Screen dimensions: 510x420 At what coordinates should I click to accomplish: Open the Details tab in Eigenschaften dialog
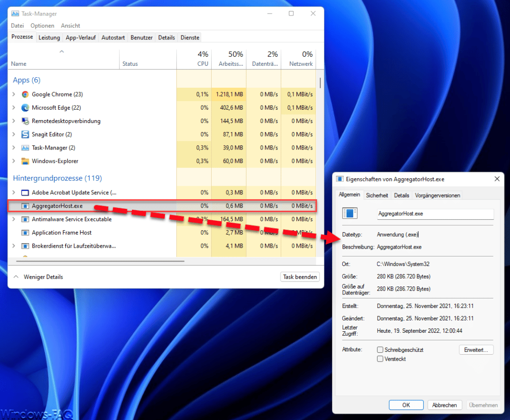[x=401, y=195]
